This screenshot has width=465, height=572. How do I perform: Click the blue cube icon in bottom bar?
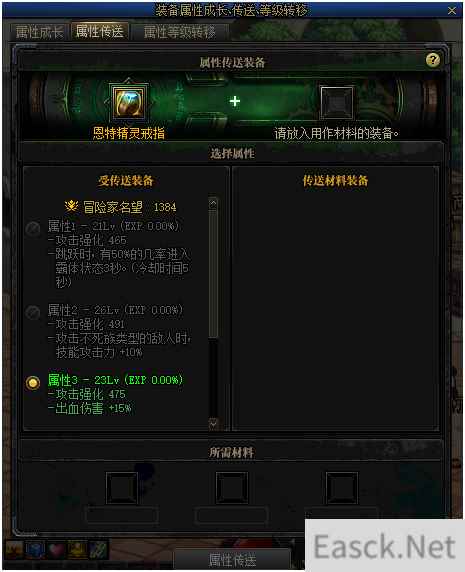(x=35, y=550)
